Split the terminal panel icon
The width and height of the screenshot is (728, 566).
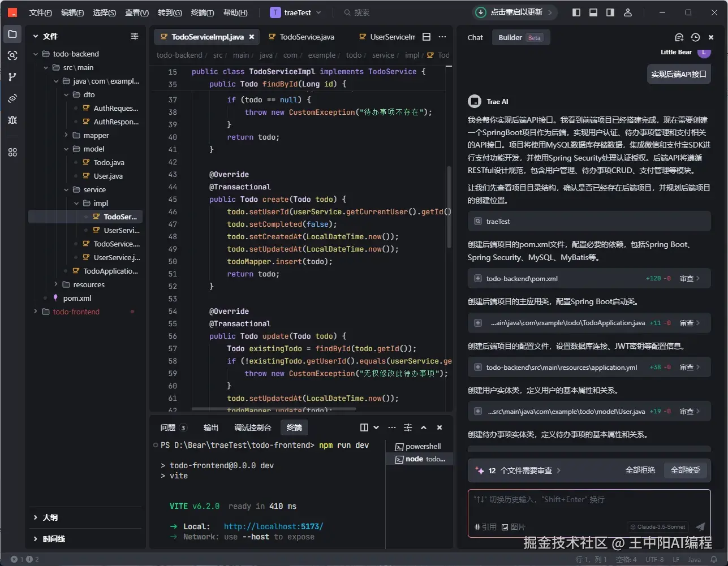coord(364,427)
